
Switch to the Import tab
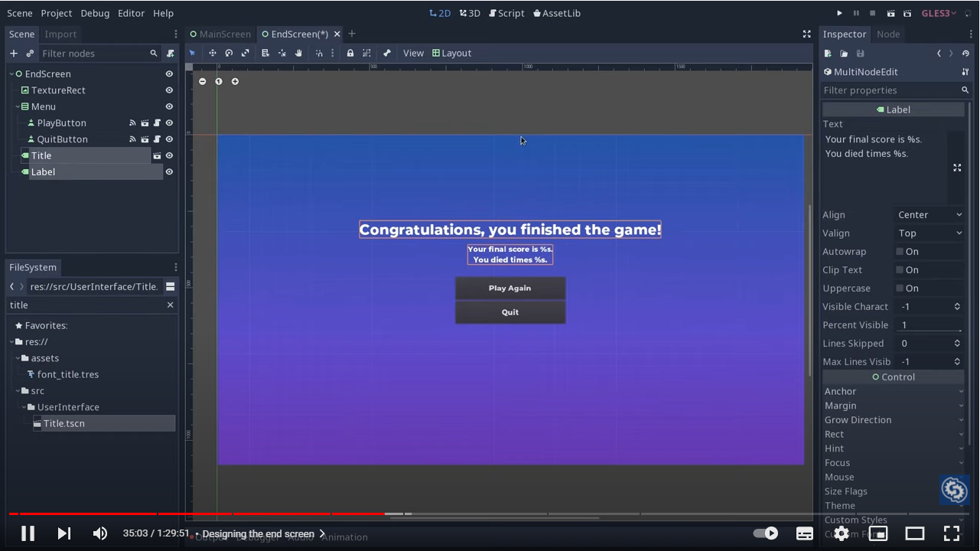point(60,34)
